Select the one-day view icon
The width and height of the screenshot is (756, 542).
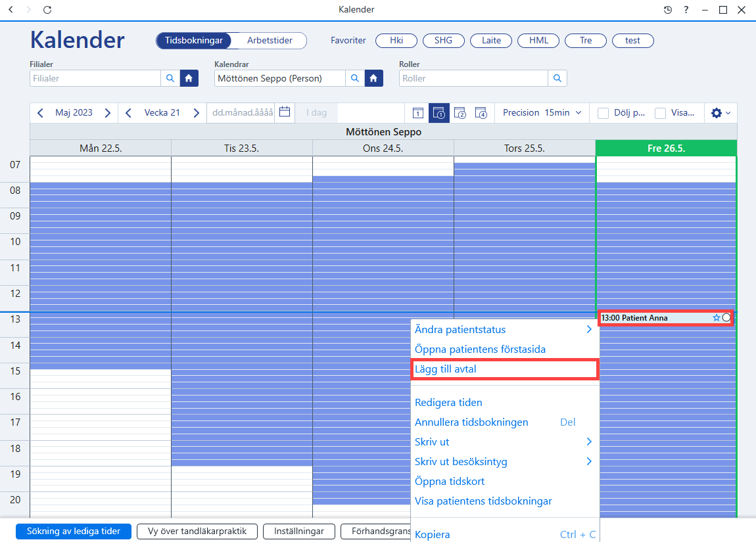coord(418,113)
